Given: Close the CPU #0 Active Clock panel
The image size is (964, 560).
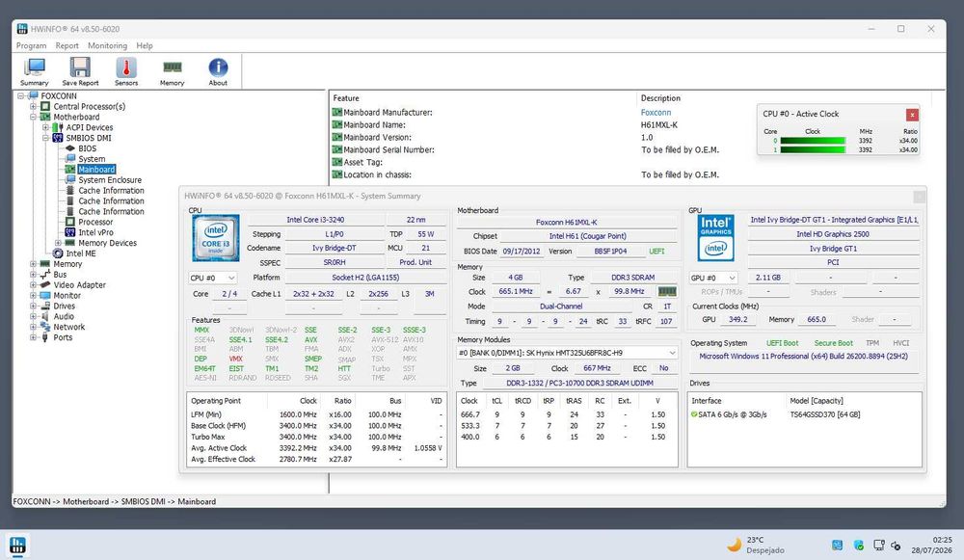Looking at the screenshot, I should click(x=912, y=115).
